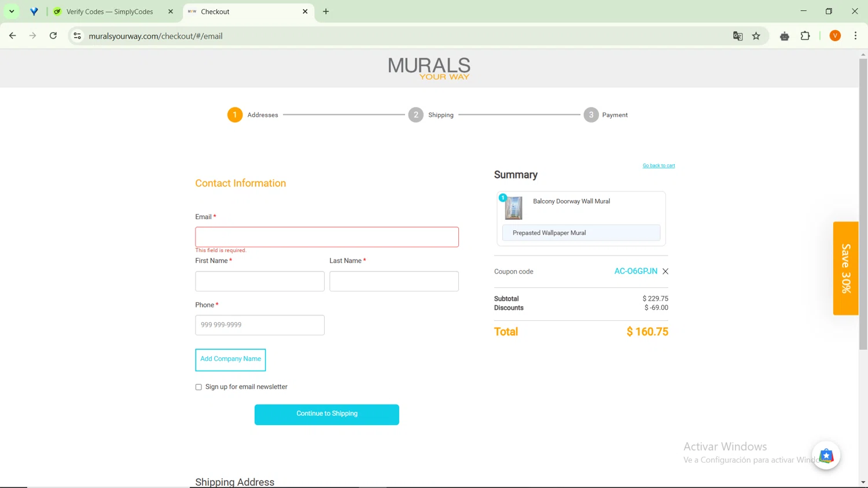This screenshot has height=488, width=868.
Task: Click the coupon code AC-O6GPJN
Action: [636, 271]
